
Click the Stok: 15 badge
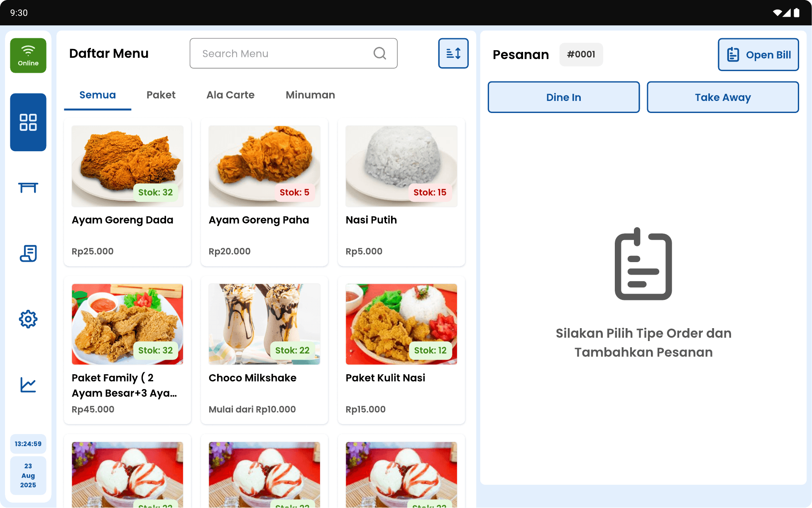[430, 192]
